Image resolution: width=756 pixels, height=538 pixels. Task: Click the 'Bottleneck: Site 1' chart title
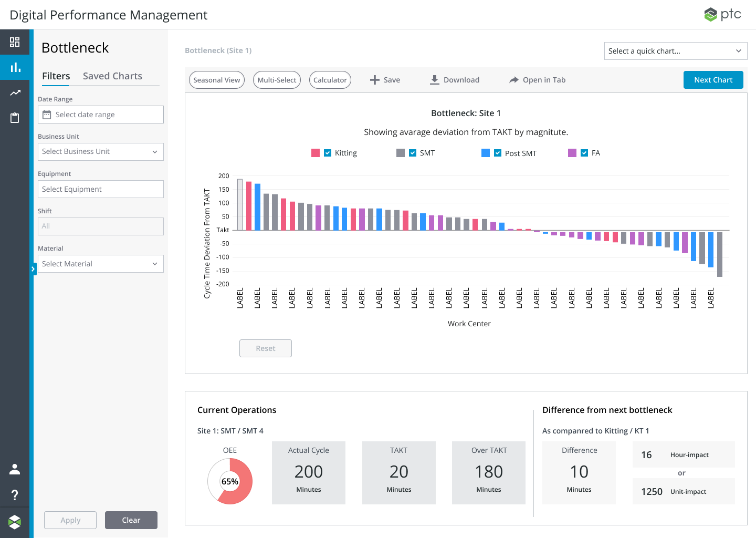point(466,113)
